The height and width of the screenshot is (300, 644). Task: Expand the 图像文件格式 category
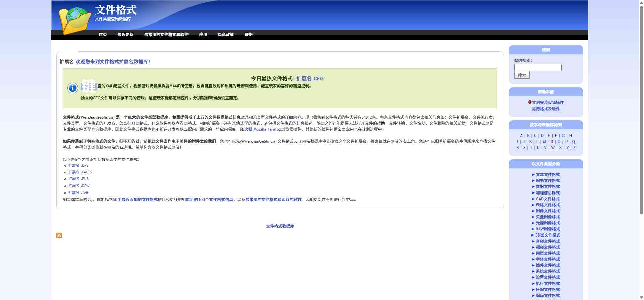click(x=547, y=211)
